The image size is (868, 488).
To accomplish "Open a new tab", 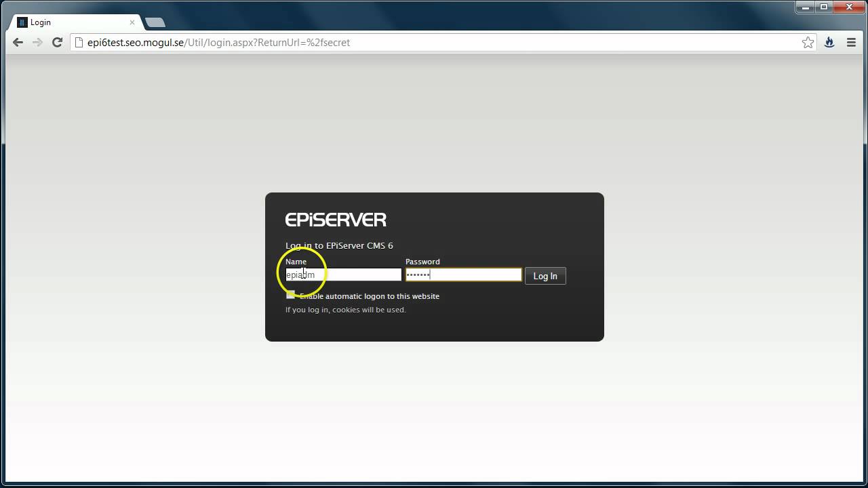I will pyautogui.click(x=155, y=22).
